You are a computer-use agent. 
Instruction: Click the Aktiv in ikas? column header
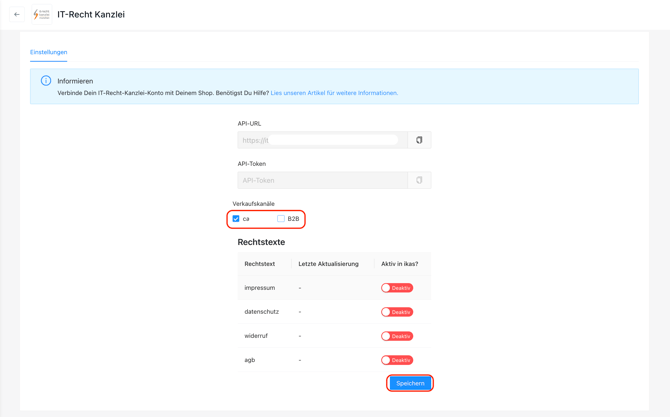point(400,264)
